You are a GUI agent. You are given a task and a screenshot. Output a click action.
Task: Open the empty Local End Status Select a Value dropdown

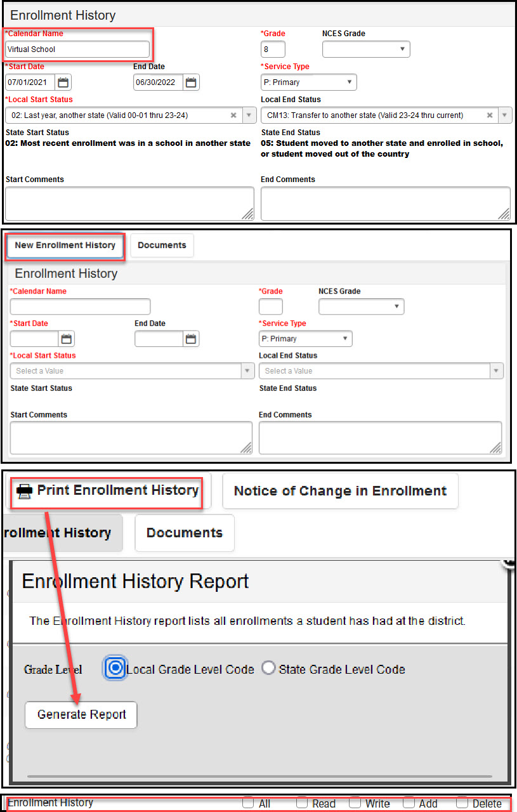point(381,371)
